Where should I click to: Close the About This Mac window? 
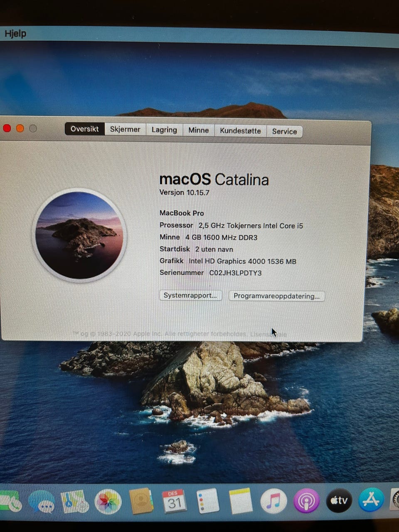(x=7, y=128)
